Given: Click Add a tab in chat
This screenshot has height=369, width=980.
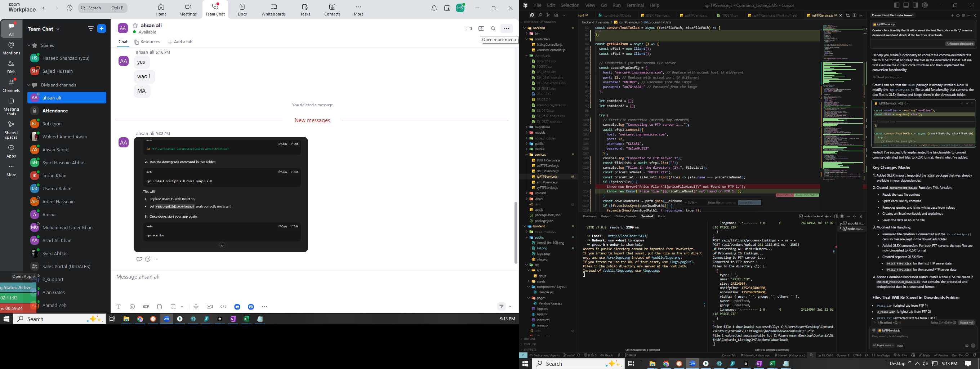Looking at the screenshot, I should 180,42.
